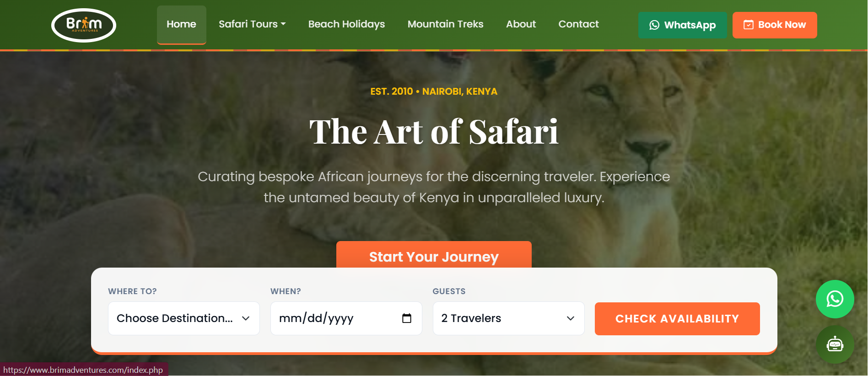Navigate to Mountain Treks

point(445,24)
